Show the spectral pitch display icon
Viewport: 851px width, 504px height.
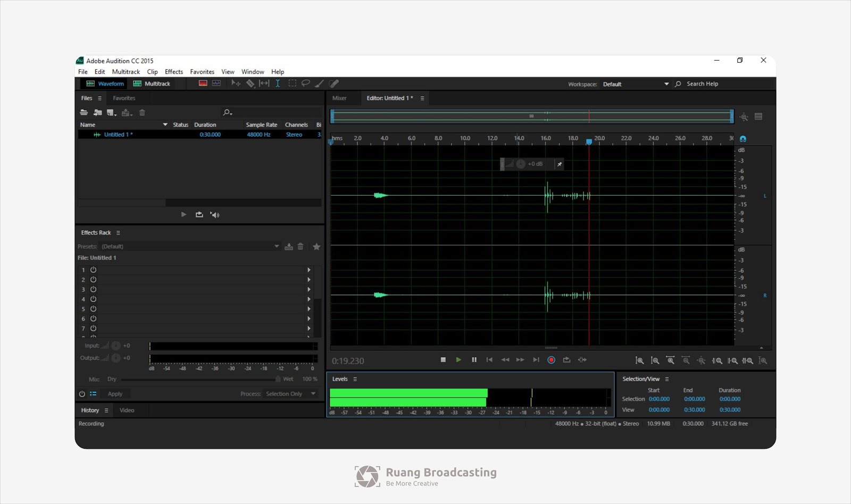pyautogui.click(x=216, y=83)
